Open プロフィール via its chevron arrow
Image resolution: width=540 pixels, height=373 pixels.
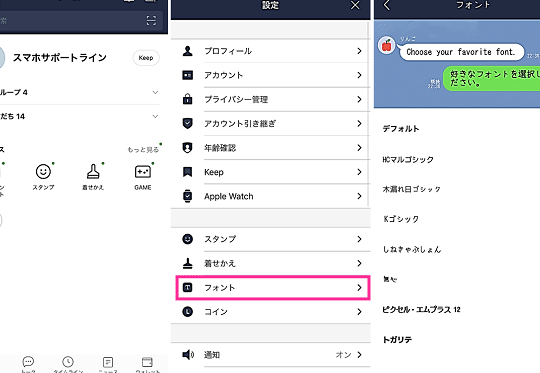(x=359, y=51)
